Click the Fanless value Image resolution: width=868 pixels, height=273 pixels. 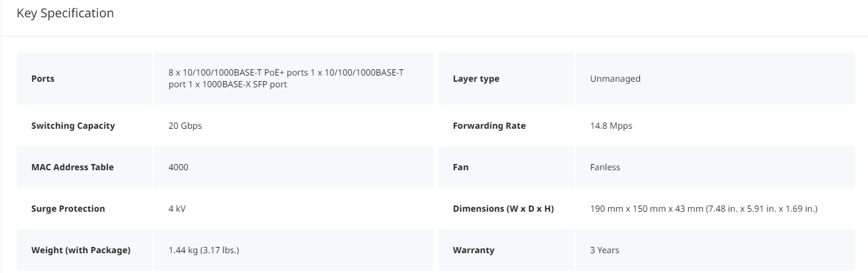click(x=605, y=167)
